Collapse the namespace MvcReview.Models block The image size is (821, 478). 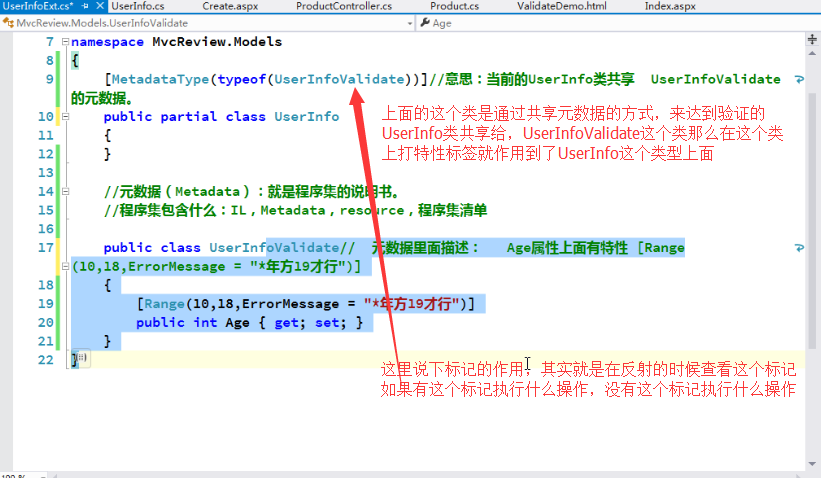tap(65, 41)
